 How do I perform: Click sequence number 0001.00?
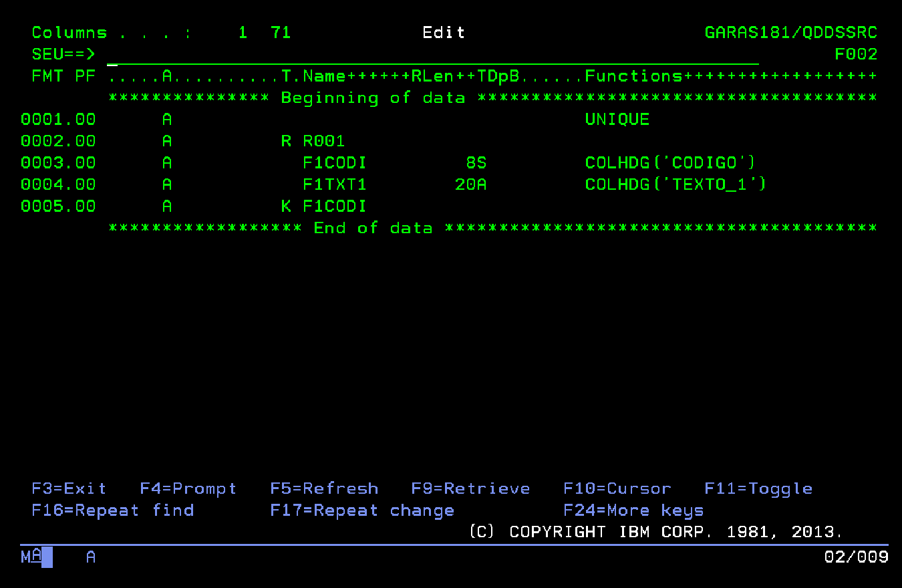pyautogui.click(x=58, y=120)
